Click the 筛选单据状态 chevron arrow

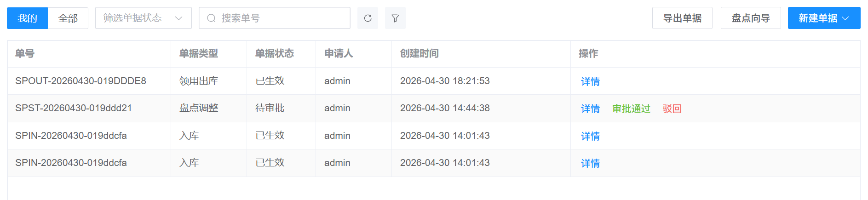[179, 18]
